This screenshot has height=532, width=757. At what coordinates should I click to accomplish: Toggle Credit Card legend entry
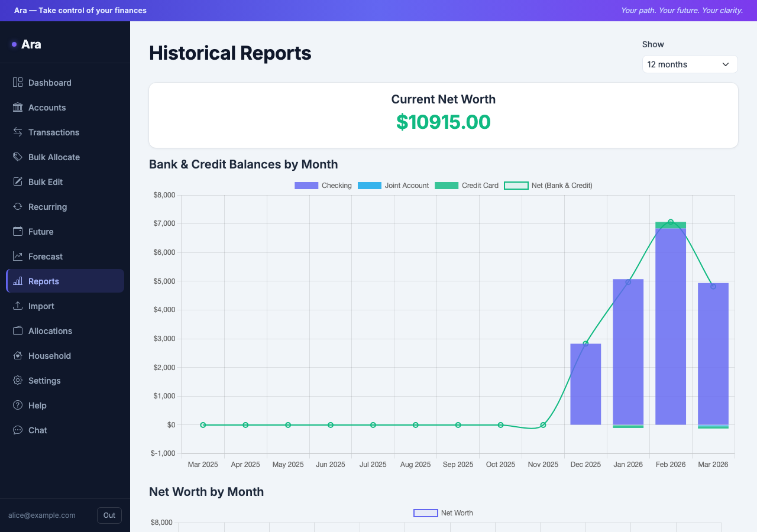click(x=467, y=186)
